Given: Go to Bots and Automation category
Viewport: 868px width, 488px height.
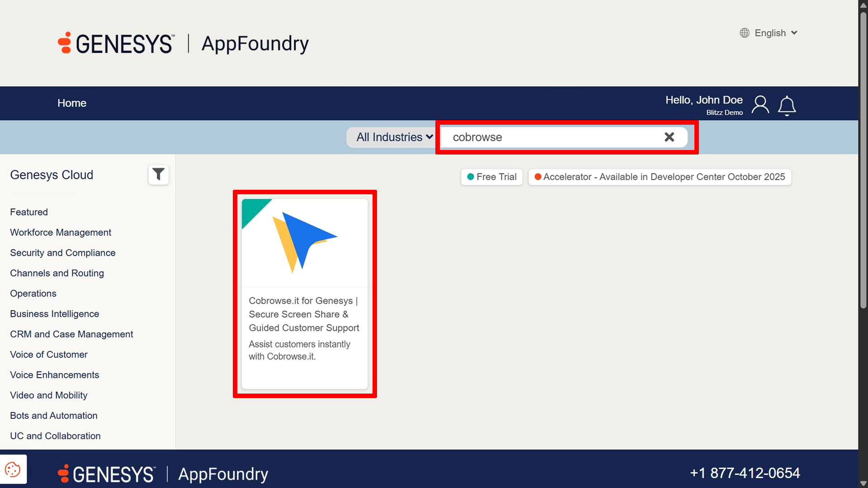Looking at the screenshot, I should click(x=54, y=415).
